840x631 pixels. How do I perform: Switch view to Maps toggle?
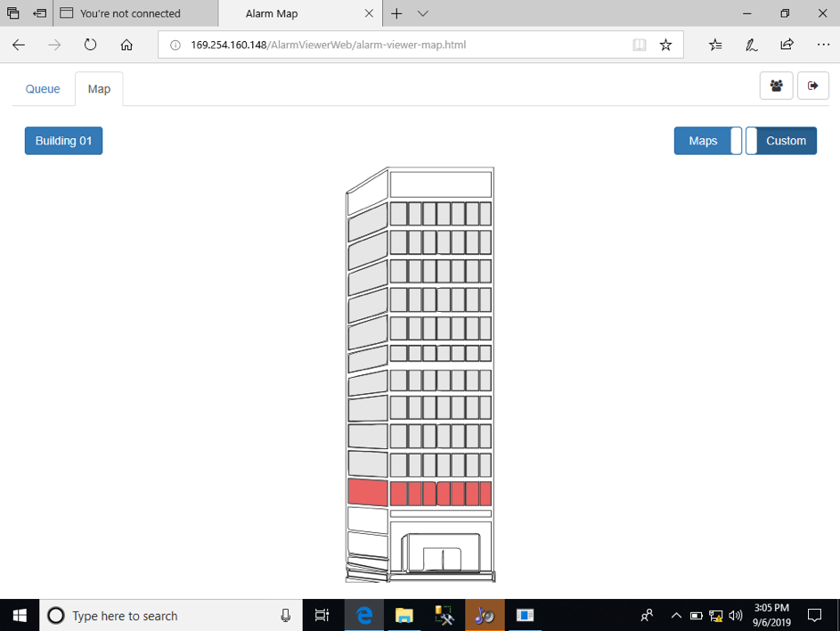tap(707, 141)
